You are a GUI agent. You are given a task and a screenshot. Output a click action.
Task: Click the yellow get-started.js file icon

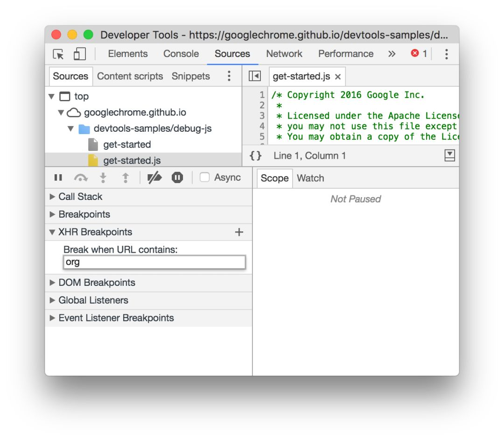[93, 160]
